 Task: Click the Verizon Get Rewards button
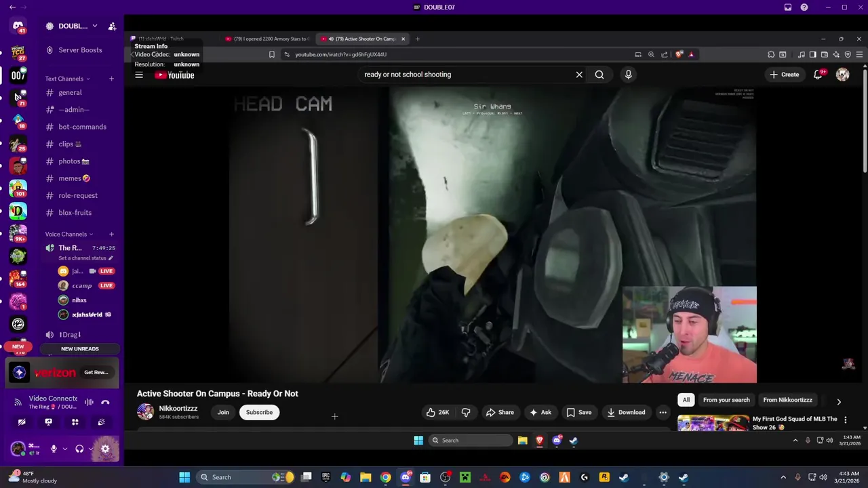point(96,372)
